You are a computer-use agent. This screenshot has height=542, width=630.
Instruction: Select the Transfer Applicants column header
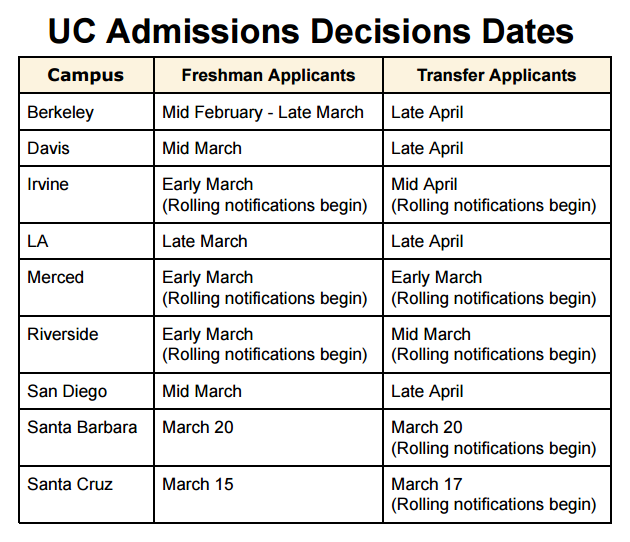click(x=496, y=75)
